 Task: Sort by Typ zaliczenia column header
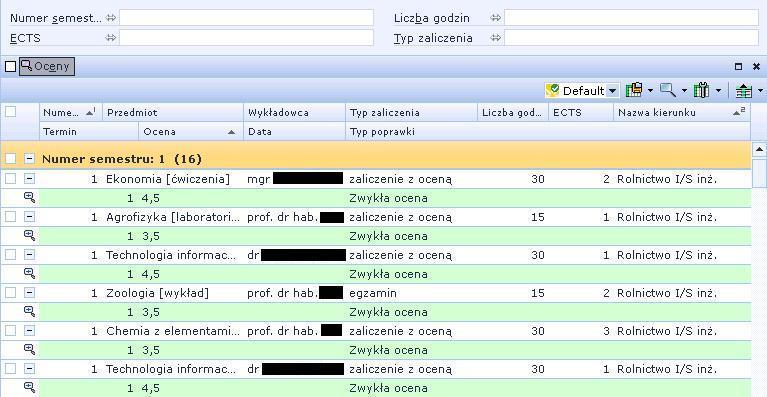(x=411, y=112)
